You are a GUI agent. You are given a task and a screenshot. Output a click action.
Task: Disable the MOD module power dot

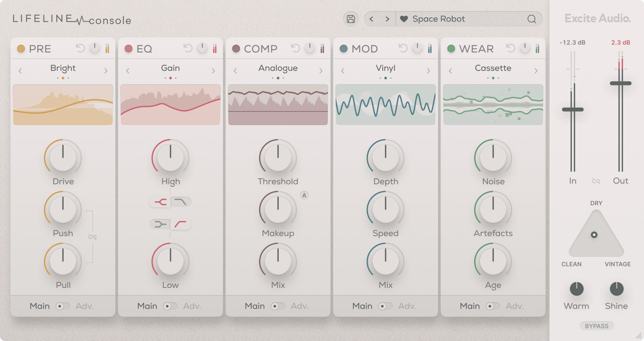pyautogui.click(x=343, y=49)
